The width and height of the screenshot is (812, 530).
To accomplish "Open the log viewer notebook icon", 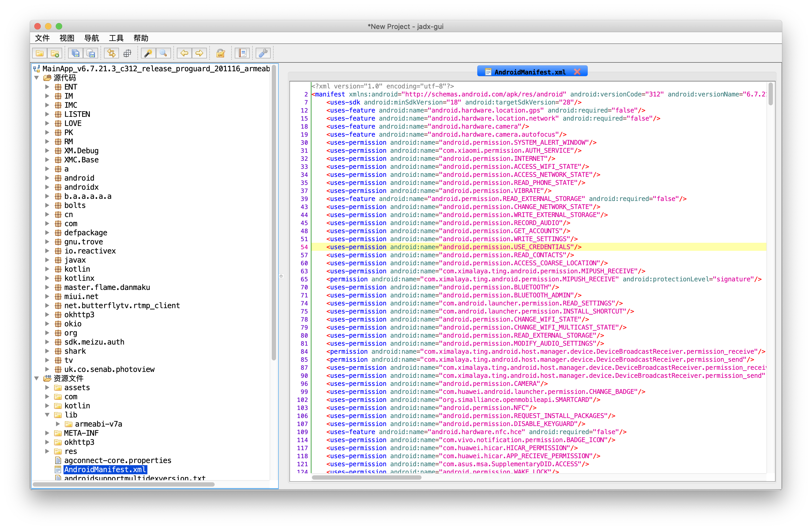I will tap(242, 53).
